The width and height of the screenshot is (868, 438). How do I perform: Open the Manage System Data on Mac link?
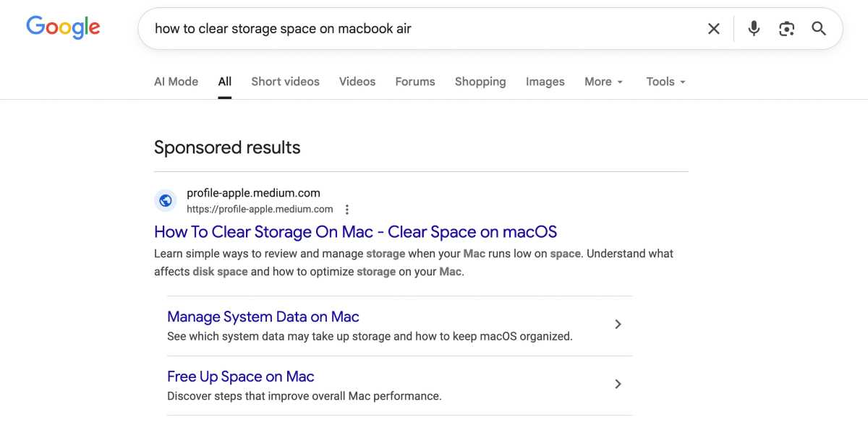[x=263, y=317]
